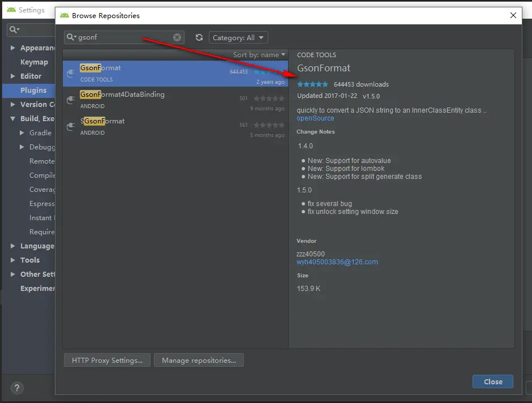
Task: Click the blue rating stars in details
Action: tap(312, 84)
